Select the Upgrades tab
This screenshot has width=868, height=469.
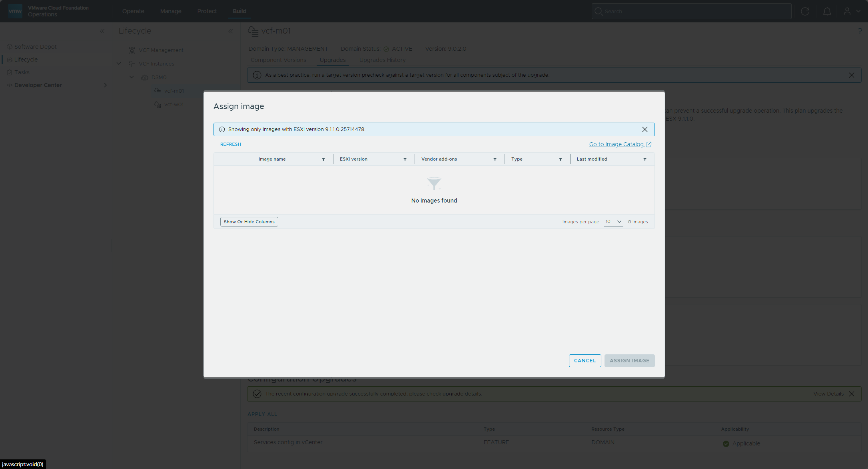pyautogui.click(x=333, y=60)
